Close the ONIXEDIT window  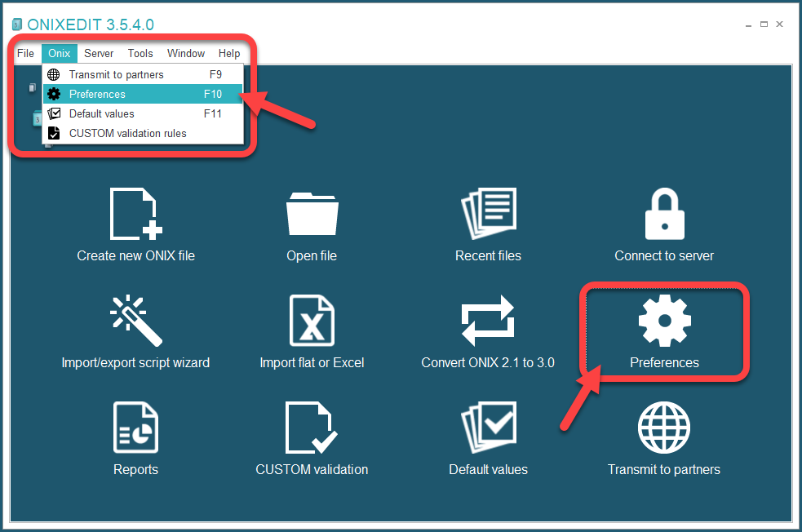(779, 24)
